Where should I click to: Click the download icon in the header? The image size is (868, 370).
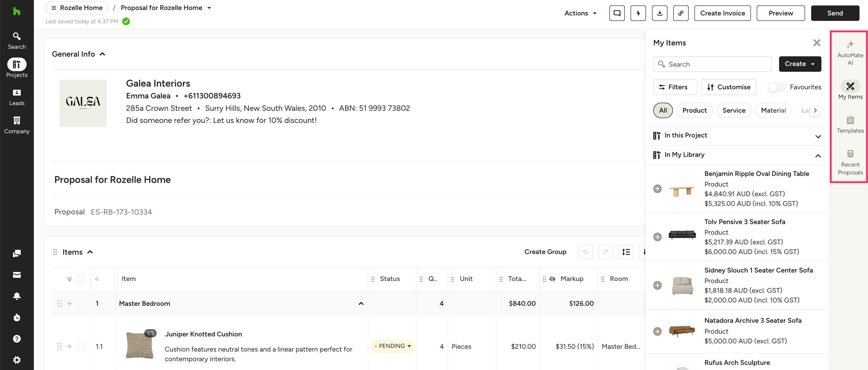659,13
